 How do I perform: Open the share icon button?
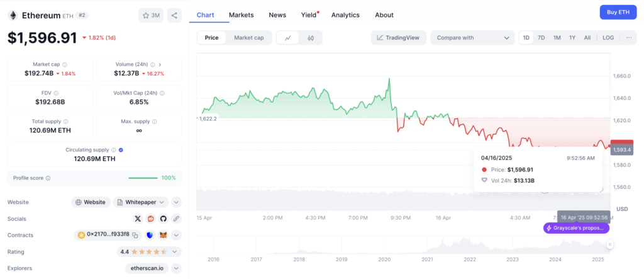[x=174, y=16]
